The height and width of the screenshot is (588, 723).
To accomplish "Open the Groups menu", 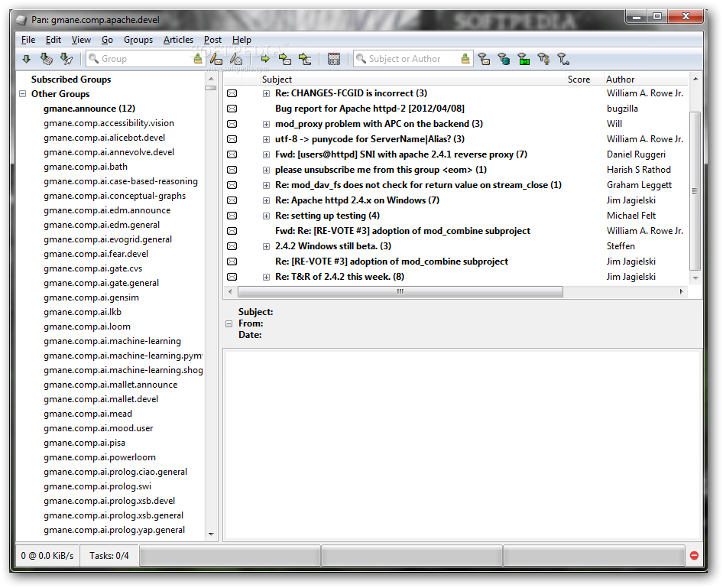I will [x=138, y=40].
